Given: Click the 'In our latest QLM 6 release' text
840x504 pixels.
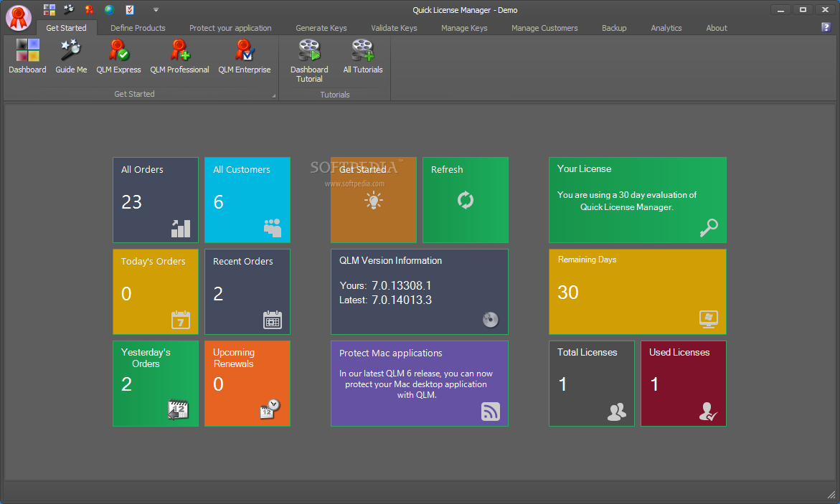Looking at the screenshot, I should (416, 384).
